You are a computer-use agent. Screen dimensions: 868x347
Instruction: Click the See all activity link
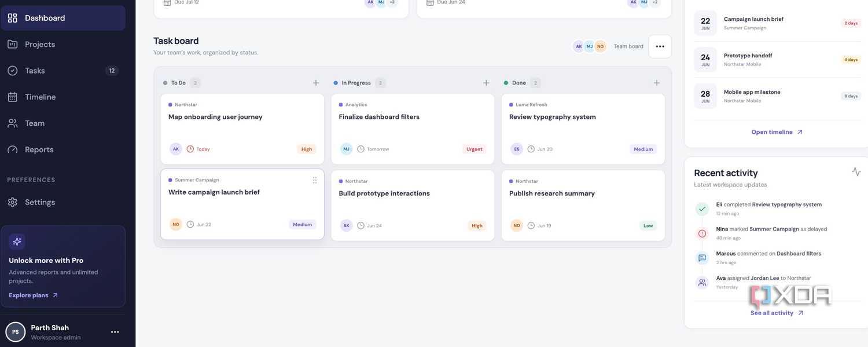pos(777,313)
